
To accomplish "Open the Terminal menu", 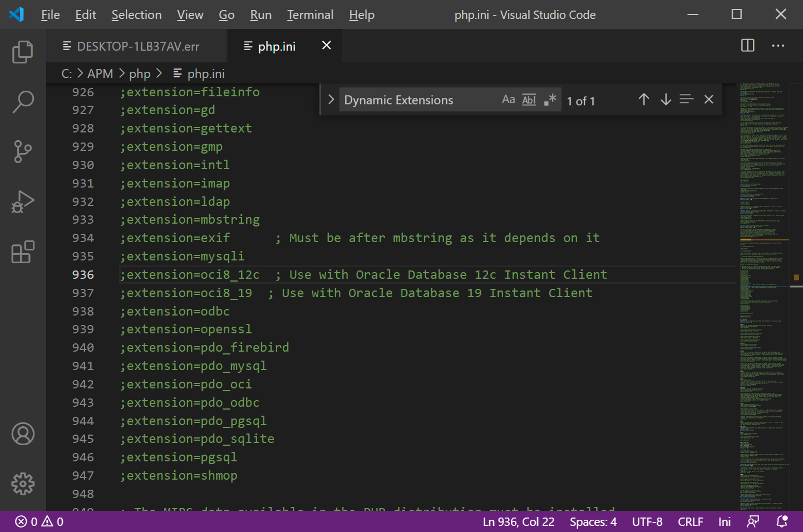I will point(310,14).
